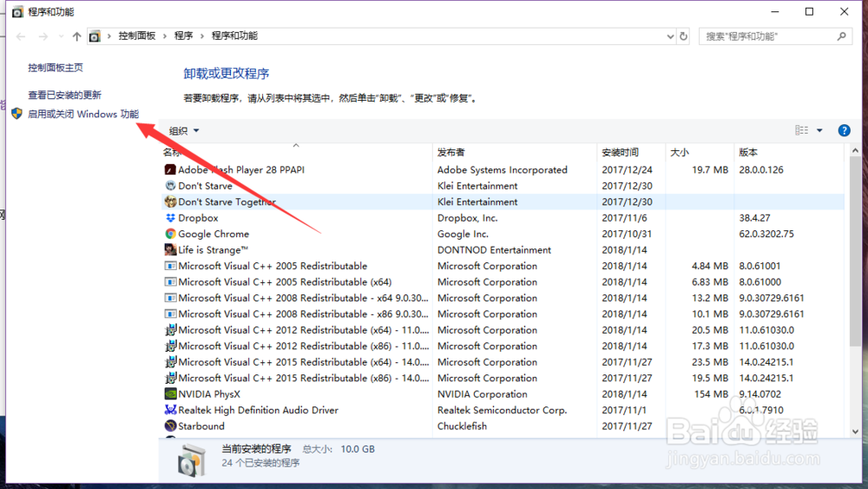This screenshot has width=868, height=489.
Task: Click the search magnifier icon
Action: [x=841, y=36]
